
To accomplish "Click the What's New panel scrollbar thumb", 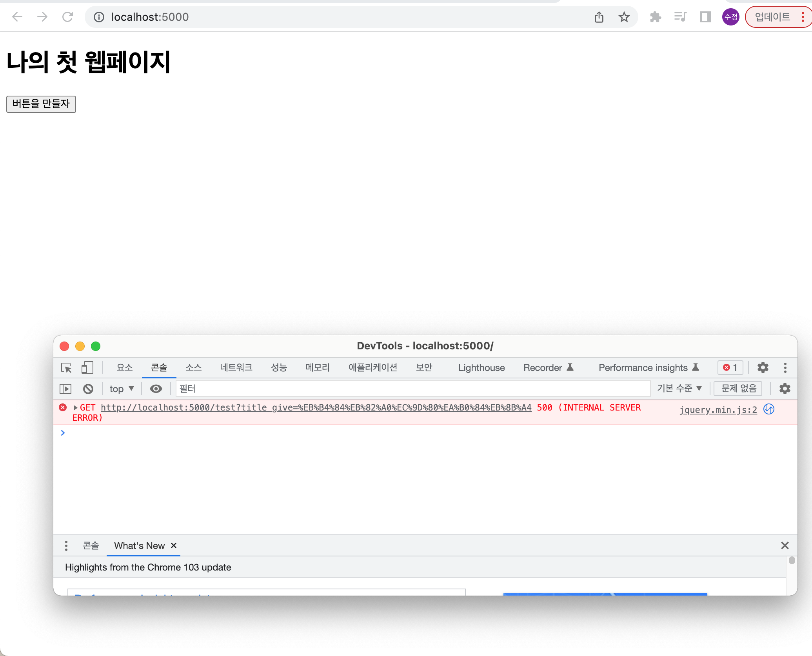I will (792, 560).
